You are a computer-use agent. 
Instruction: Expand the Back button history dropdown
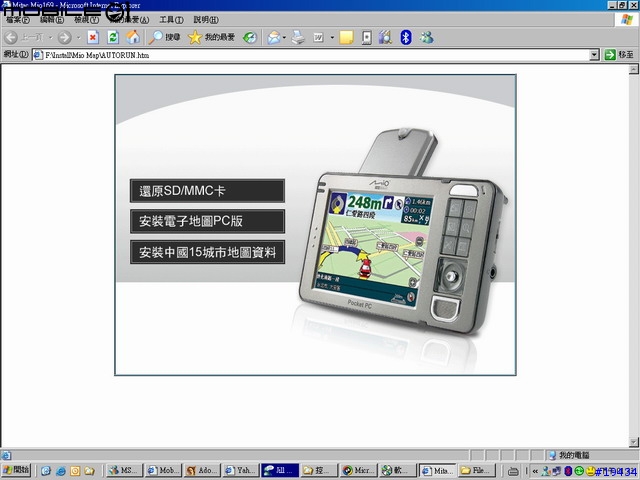tap(51, 38)
